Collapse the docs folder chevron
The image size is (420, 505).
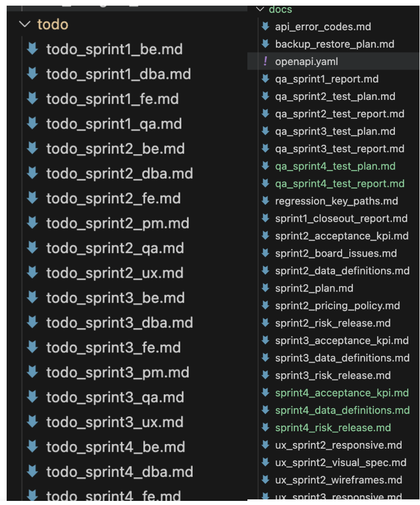(261, 9)
